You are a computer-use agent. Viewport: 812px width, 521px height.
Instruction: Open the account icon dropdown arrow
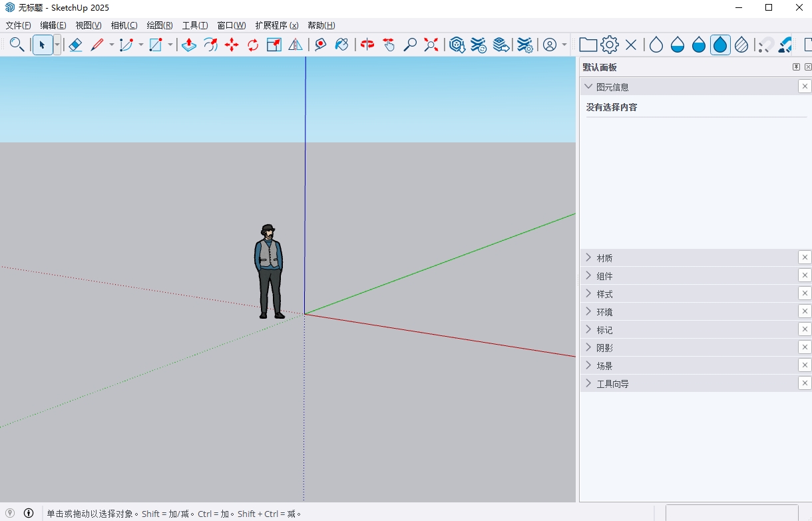562,45
